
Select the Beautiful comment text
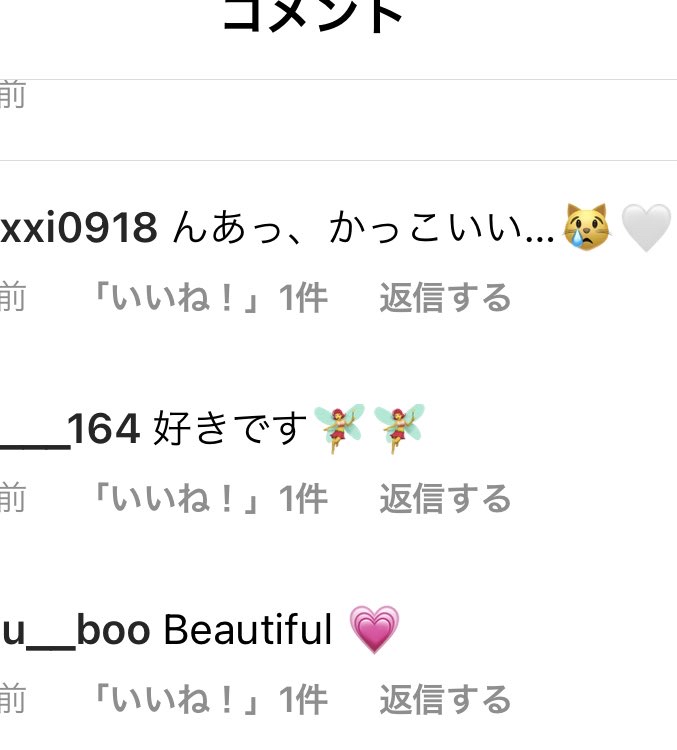(248, 629)
